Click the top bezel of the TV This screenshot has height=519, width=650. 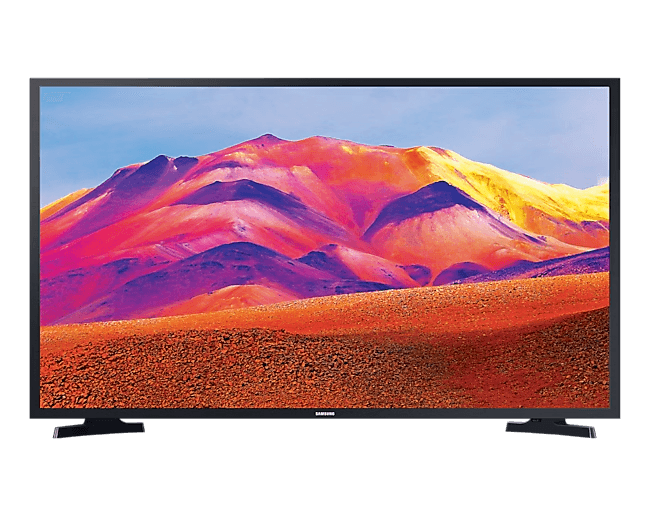point(325,82)
